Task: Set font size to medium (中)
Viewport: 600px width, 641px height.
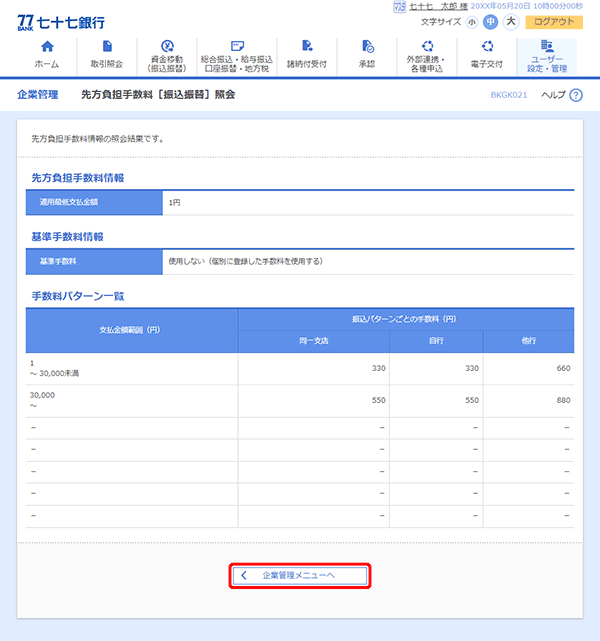Action: [x=491, y=22]
